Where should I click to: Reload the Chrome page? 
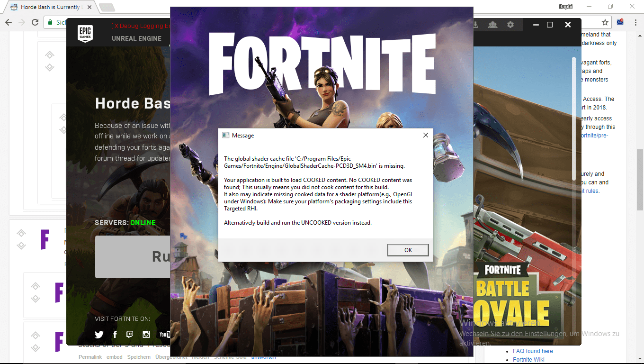point(35,22)
